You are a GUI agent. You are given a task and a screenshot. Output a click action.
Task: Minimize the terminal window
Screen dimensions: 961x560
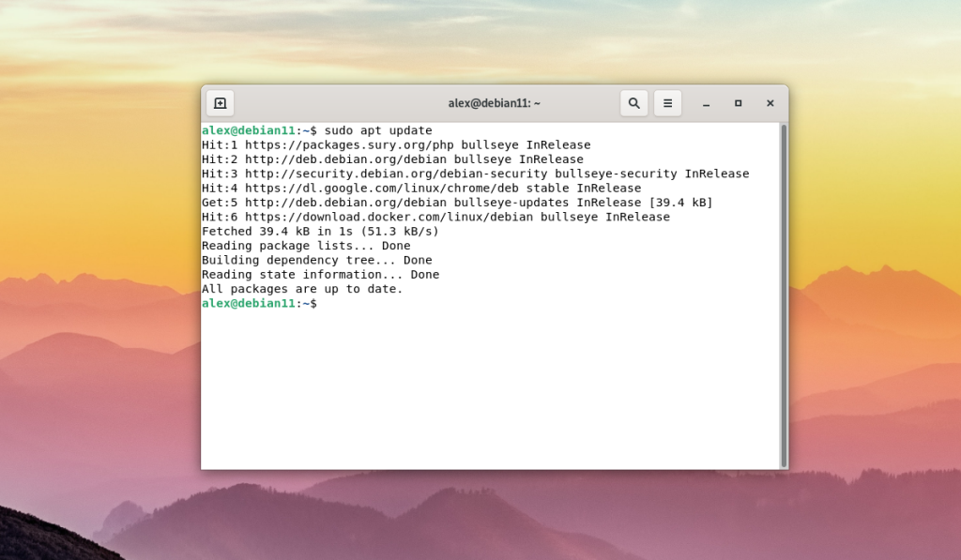[x=706, y=103]
